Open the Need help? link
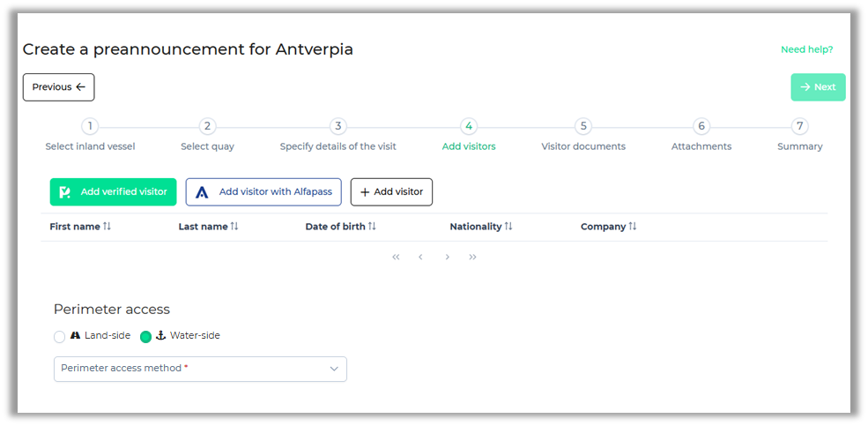Image resolution: width=868 pixels, height=426 pixels. [806, 49]
